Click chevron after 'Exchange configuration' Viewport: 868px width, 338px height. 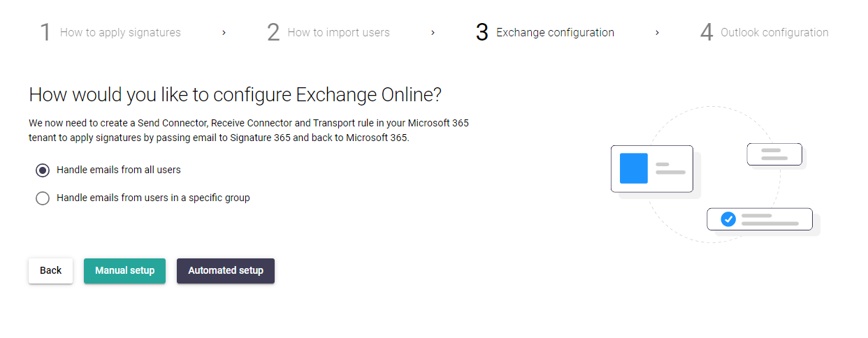coord(657,33)
